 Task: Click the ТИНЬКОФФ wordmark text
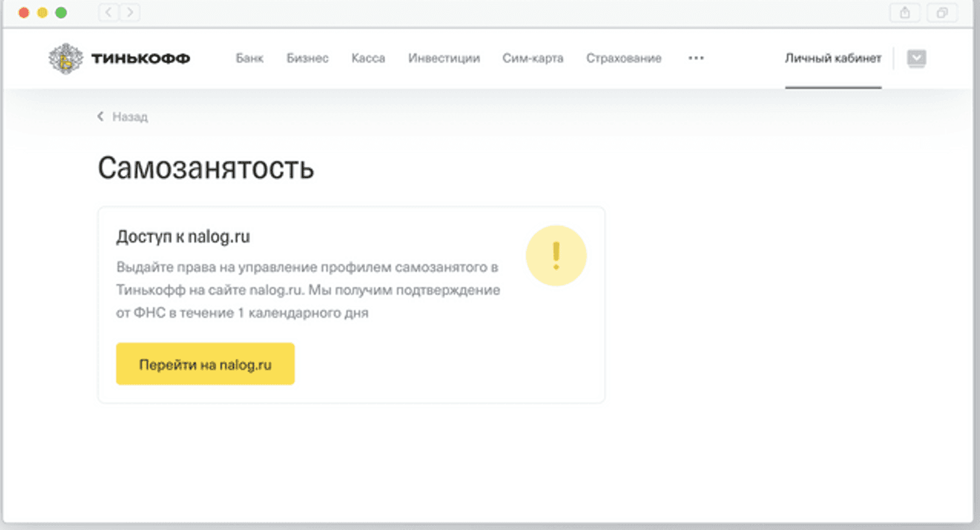(x=141, y=59)
